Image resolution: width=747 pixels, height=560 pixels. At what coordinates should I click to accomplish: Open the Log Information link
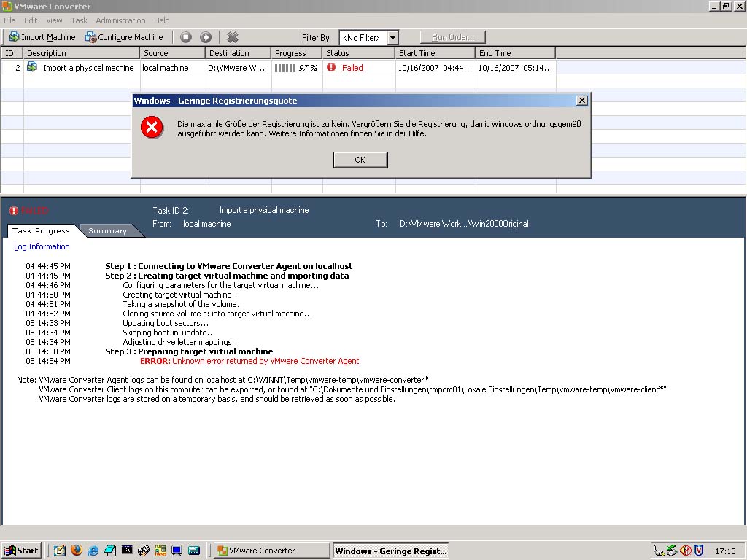tap(42, 246)
